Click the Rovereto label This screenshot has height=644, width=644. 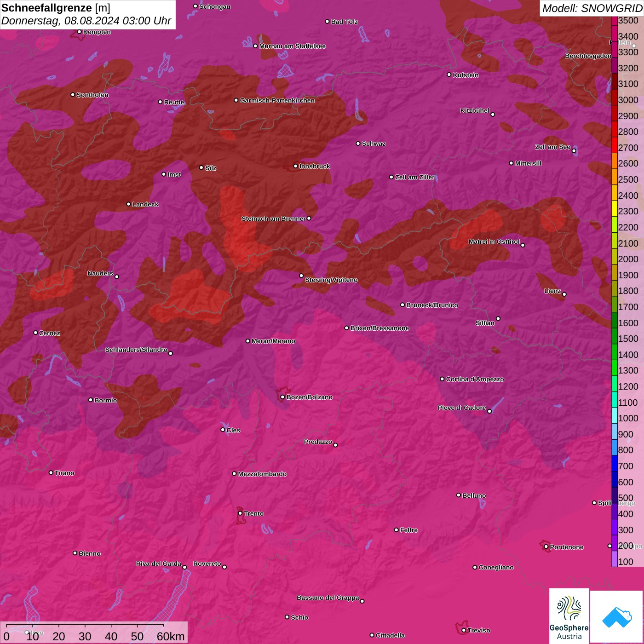207,563
